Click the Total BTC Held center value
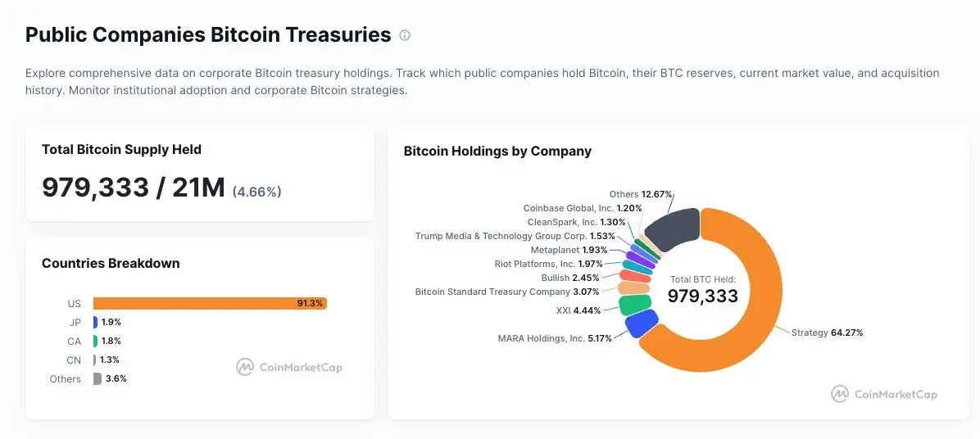The height and width of the screenshot is (439, 980). [x=703, y=296]
